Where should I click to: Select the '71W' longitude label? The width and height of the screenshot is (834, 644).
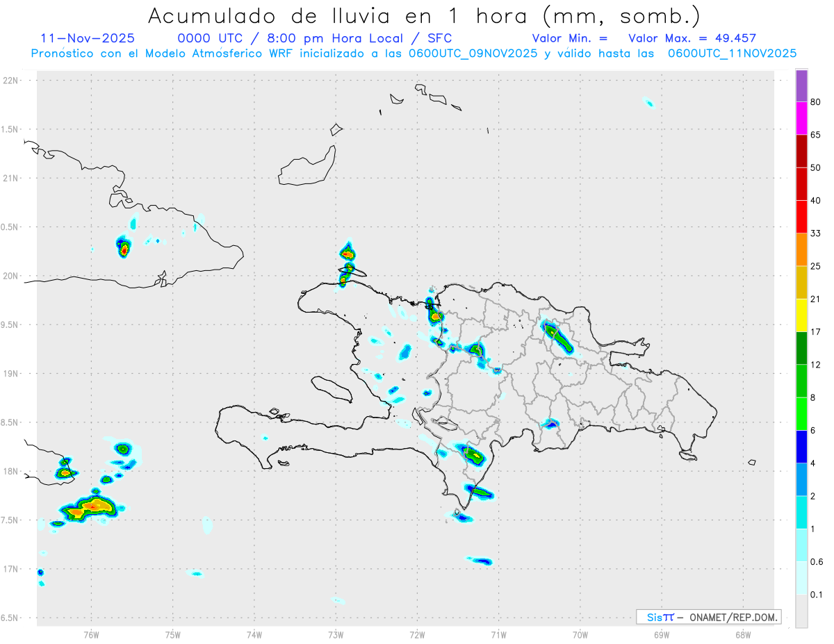498,635
